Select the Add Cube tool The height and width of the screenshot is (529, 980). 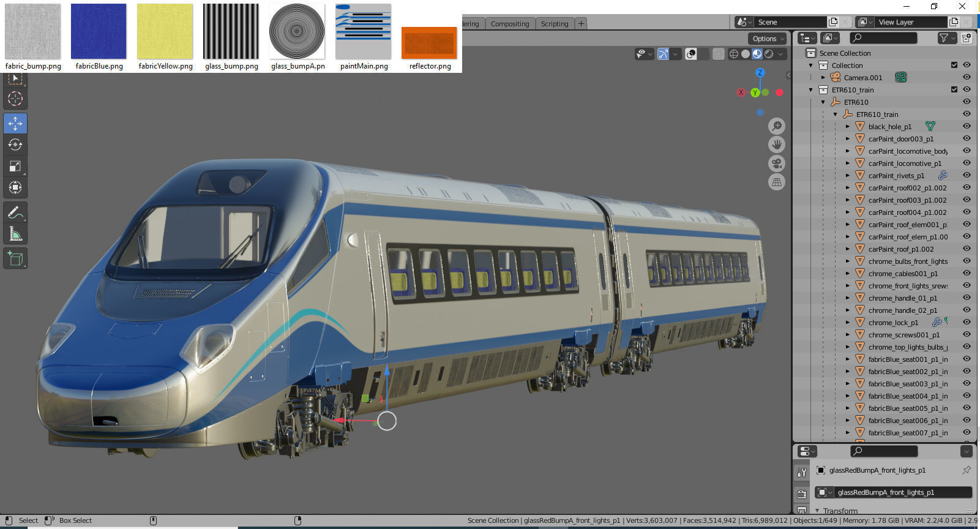[x=15, y=258]
